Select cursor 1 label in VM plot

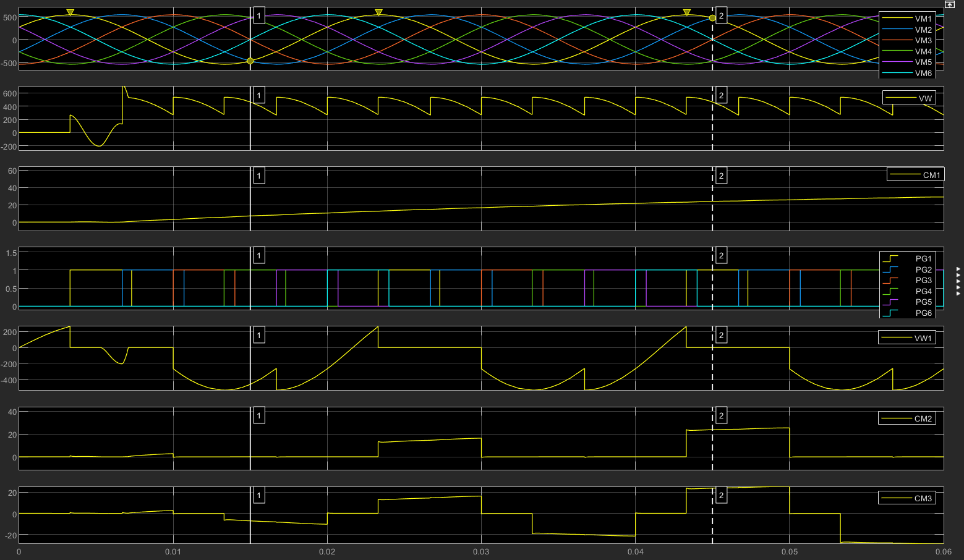click(259, 15)
